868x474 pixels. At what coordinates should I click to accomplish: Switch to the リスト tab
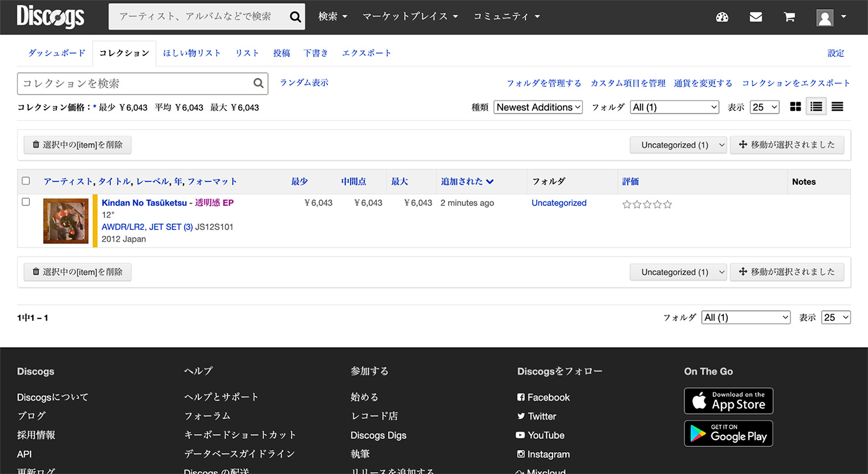pos(247,53)
